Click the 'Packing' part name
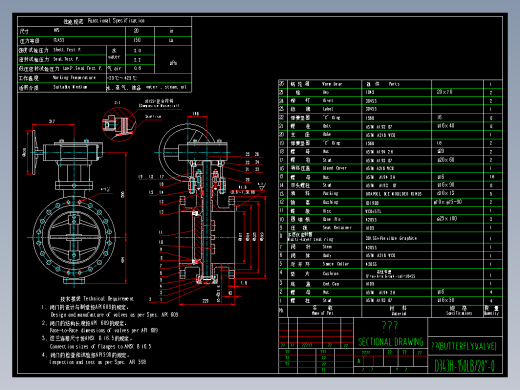Screen dimensions: 520x390 click(x=330, y=193)
